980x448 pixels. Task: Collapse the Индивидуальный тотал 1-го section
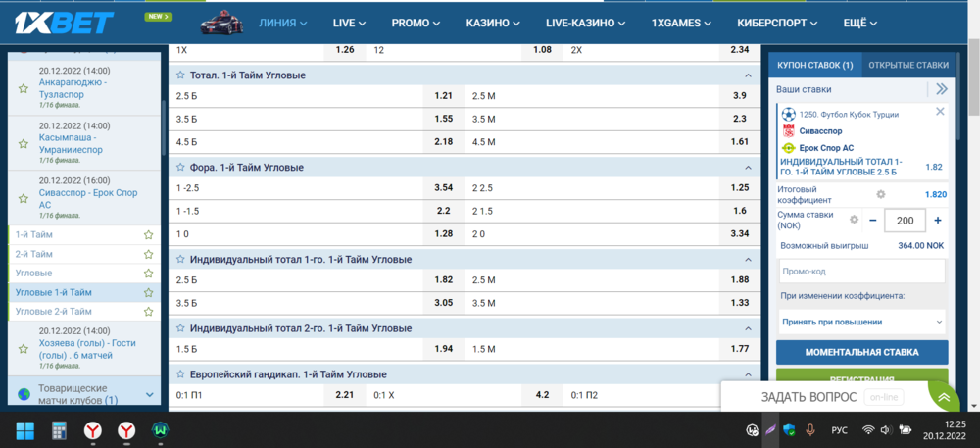748,259
